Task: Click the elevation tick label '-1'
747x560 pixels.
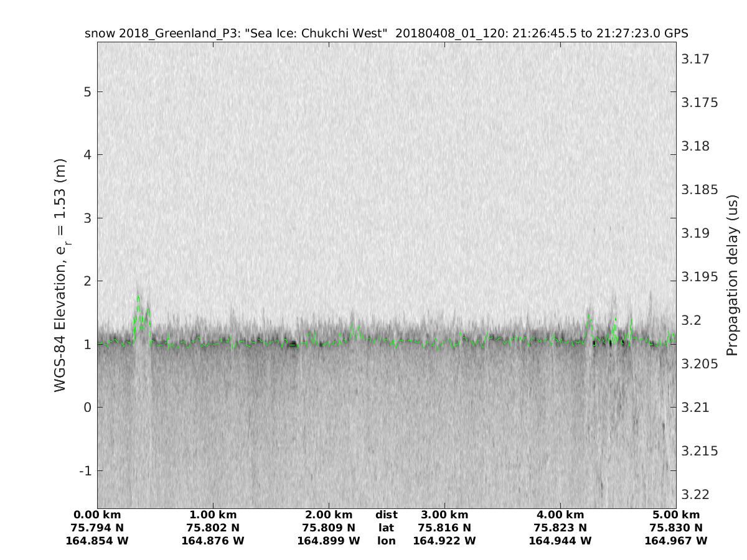Action: 85,470
